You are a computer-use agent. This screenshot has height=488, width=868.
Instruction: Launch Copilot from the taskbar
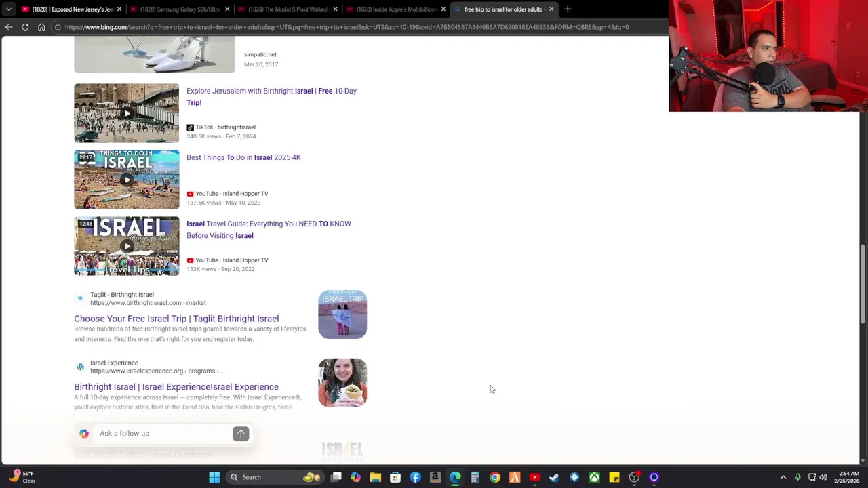coord(355,477)
